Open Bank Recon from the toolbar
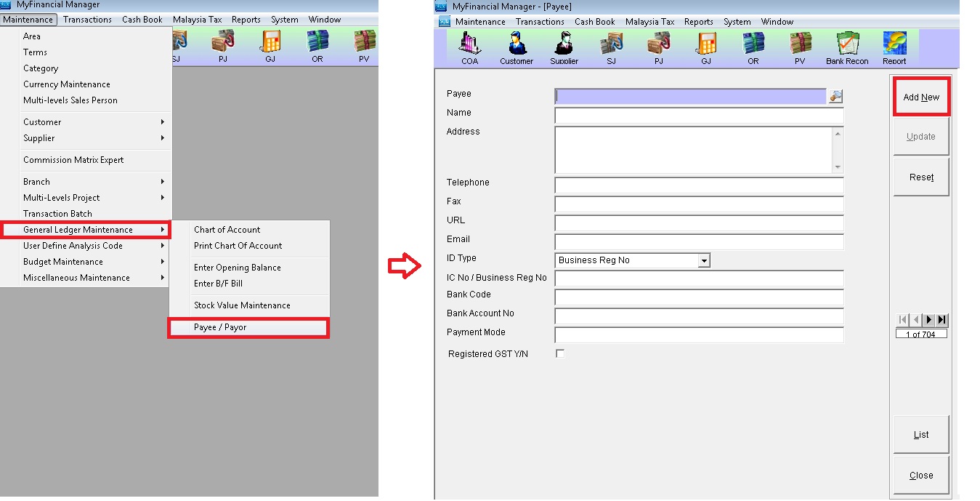 [x=847, y=47]
